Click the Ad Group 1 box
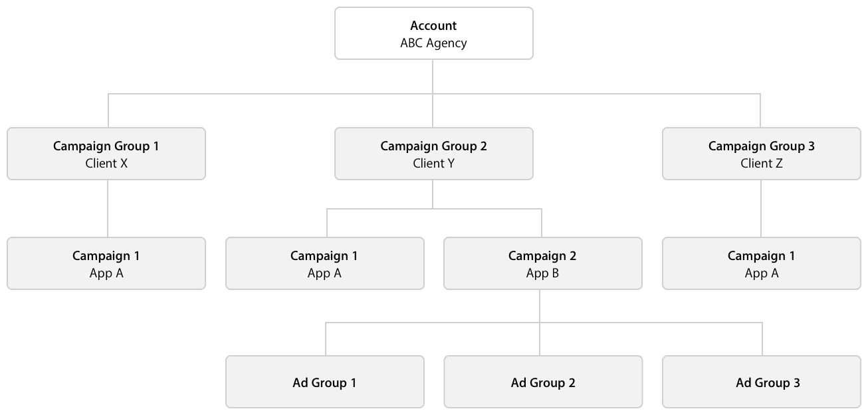868x415 pixels. [324, 382]
